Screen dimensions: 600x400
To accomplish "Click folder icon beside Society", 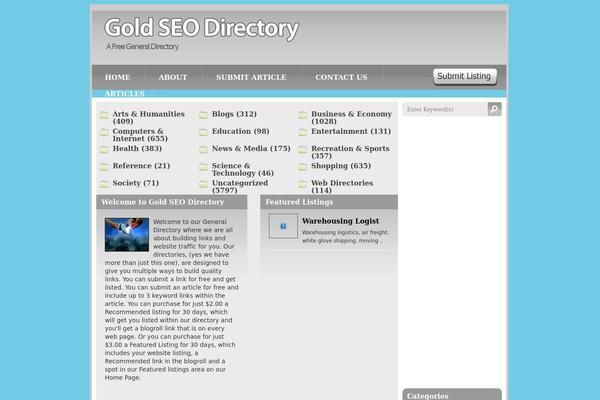I will (104, 184).
